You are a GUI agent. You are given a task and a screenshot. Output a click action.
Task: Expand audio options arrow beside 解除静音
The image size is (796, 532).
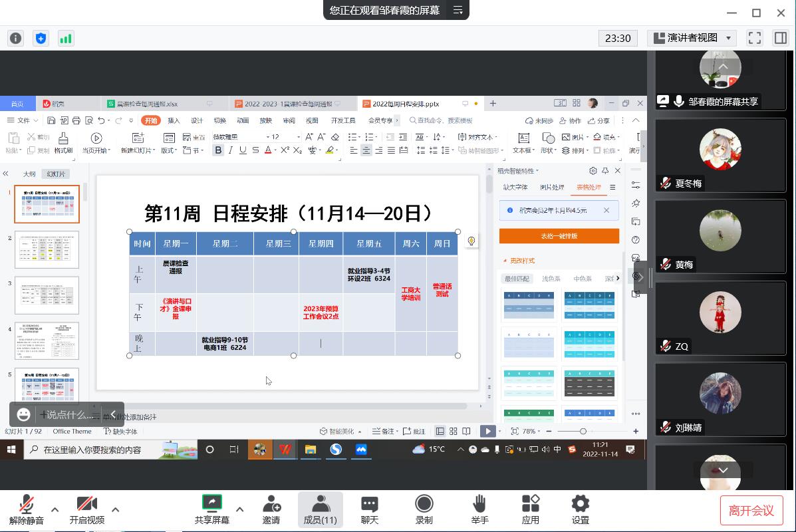(x=55, y=510)
